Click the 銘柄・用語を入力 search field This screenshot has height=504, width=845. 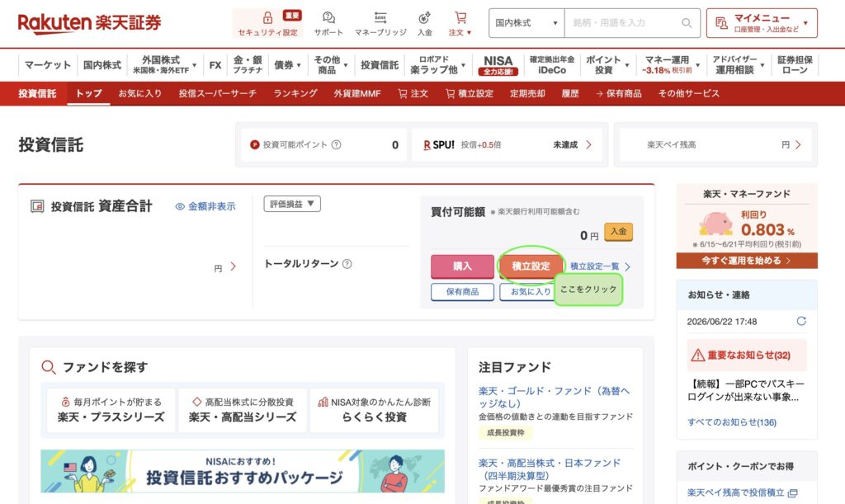pos(623,22)
